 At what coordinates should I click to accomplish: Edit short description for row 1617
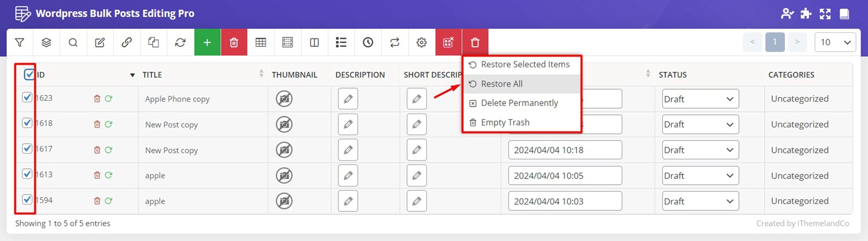[x=416, y=149]
